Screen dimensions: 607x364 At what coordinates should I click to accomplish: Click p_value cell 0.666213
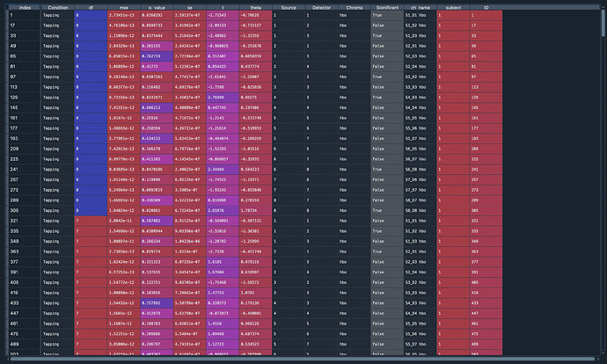point(157,108)
